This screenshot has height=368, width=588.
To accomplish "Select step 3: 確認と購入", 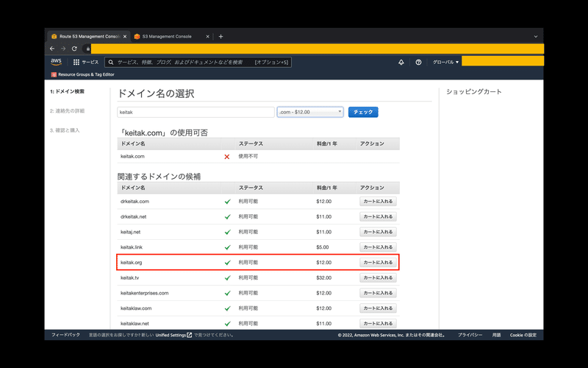I will [65, 130].
